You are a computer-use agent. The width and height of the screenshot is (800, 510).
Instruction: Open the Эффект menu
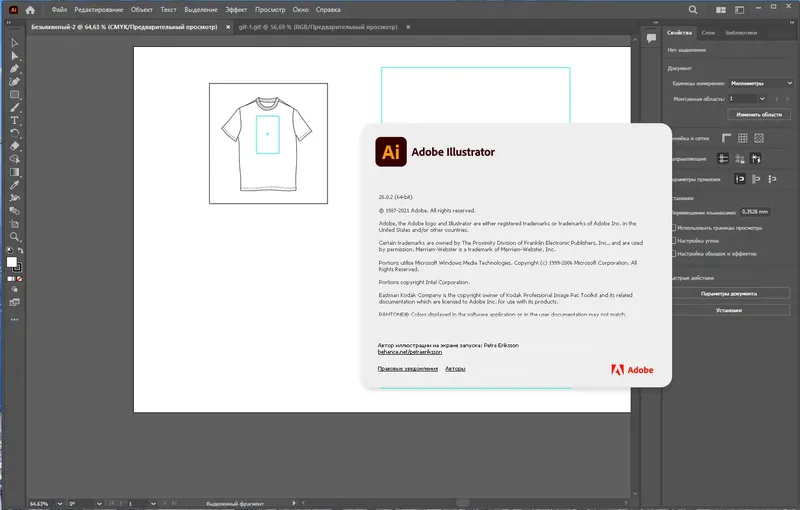[x=236, y=10]
